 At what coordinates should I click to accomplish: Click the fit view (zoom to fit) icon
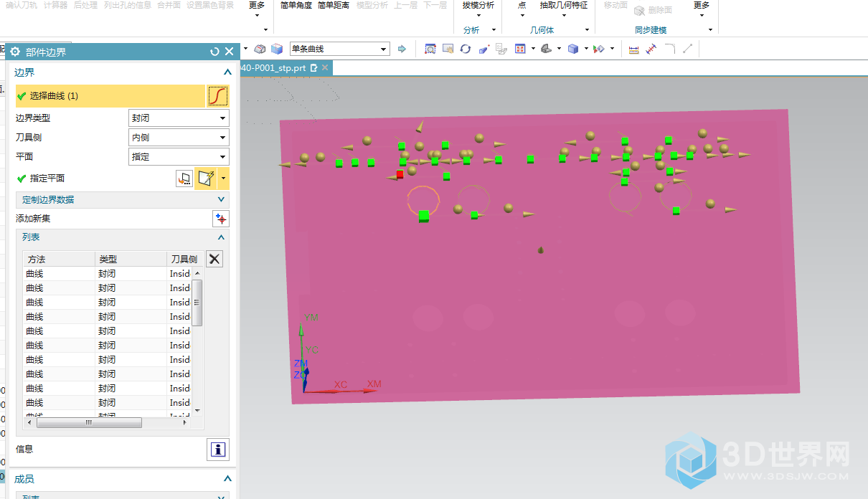point(430,49)
